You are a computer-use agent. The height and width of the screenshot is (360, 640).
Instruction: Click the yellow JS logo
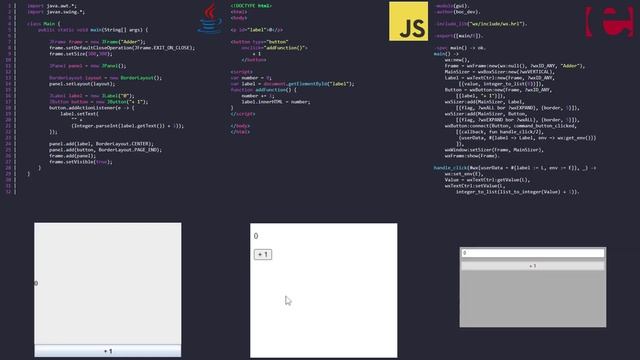point(408,21)
